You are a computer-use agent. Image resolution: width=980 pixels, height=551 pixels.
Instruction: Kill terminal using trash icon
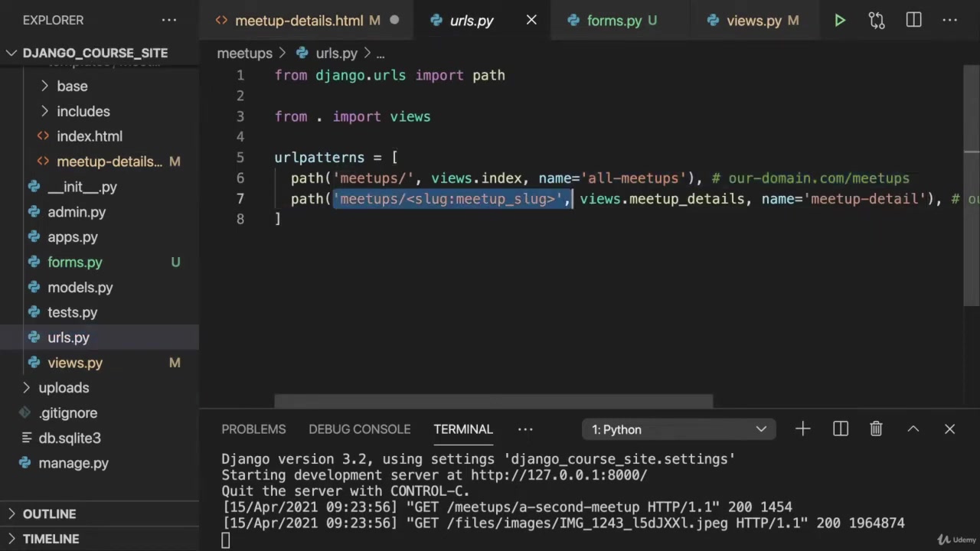tap(876, 429)
